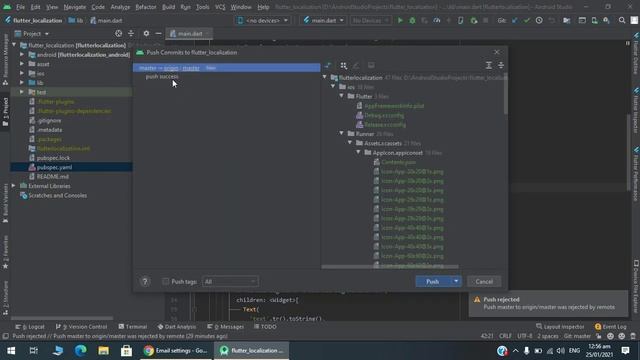Open Project panel settings gear
This screenshot has width=640, height=360.
pos(146,33)
